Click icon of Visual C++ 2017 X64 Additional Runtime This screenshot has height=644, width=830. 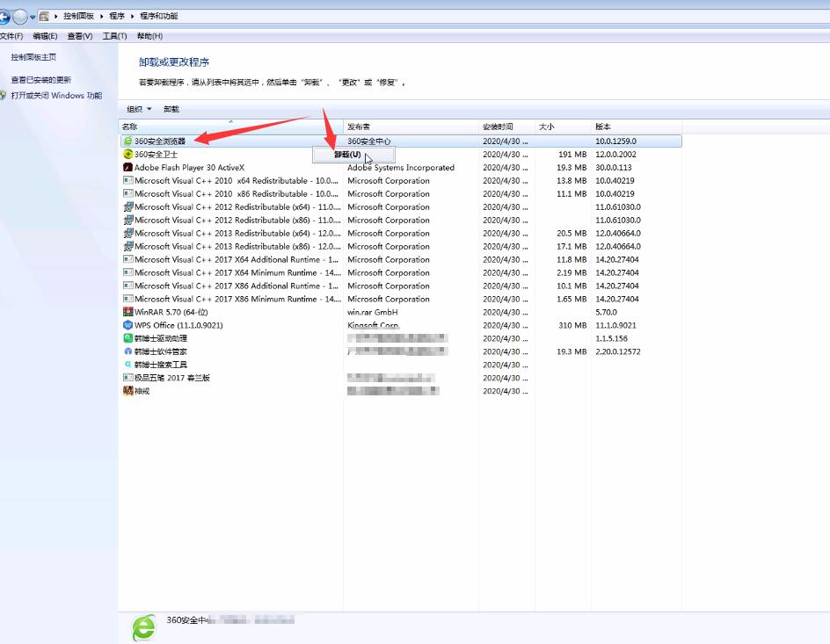[x=127, y=259]
